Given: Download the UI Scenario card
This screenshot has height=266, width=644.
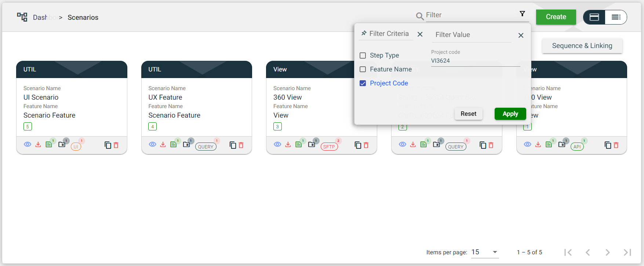Looking at the screenshot, I should point(38,145).
